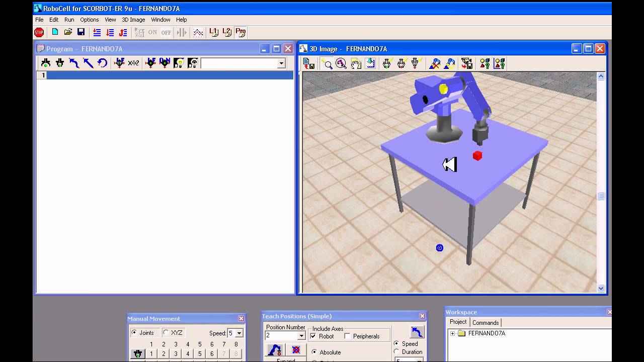Screen dimensions: 644x362
Task: Click the red STOP icon
Action: click(x=39, y=32)
